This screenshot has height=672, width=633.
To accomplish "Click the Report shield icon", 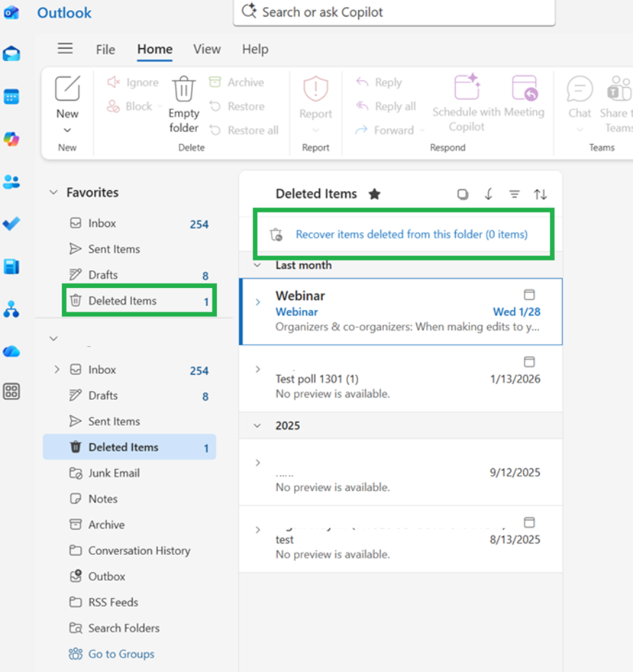I will click(x=316, y=89).
